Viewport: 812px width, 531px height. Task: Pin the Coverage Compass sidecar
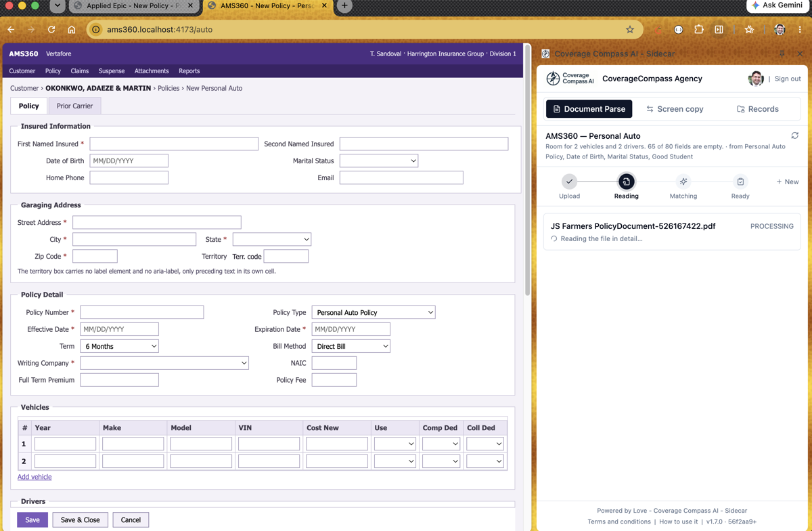coord(782,54)
